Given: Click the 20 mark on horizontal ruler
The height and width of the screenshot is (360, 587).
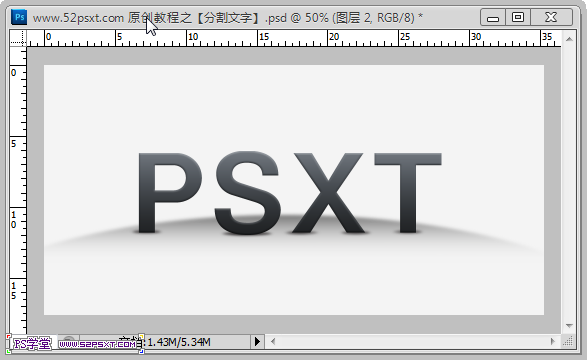Looking at the screenshot, I should (x=334, y=37).
